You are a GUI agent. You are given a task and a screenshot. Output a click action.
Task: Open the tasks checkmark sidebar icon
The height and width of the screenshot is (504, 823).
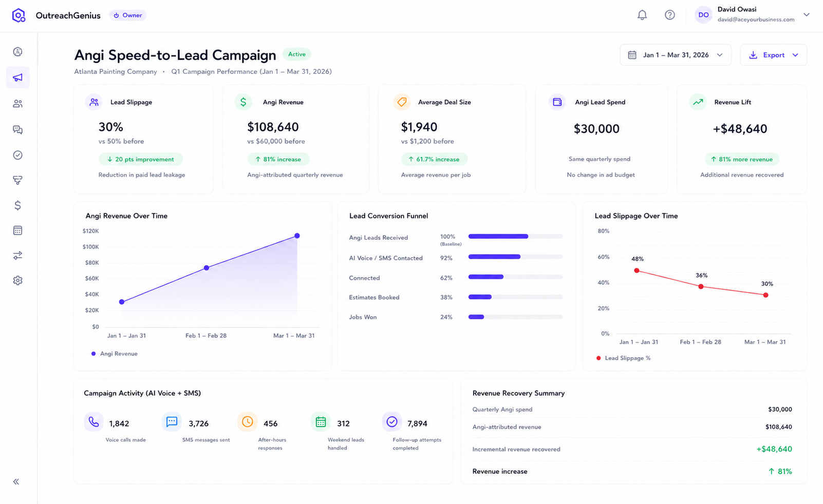click(18, 155)
